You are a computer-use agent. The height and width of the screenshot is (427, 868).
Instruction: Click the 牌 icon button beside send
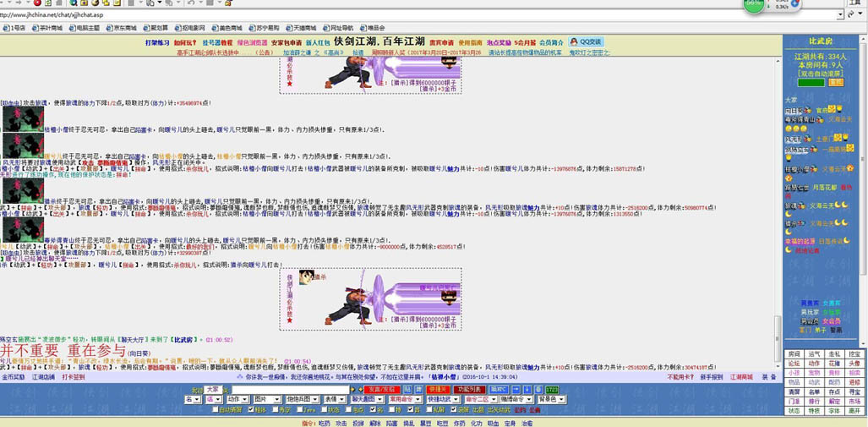coord(418,389)
